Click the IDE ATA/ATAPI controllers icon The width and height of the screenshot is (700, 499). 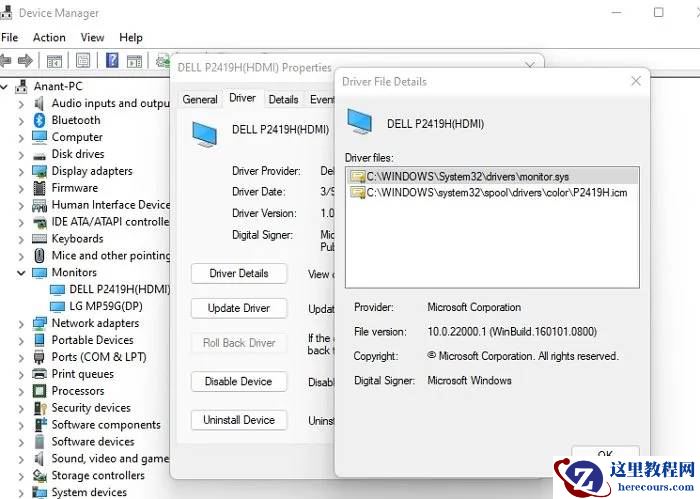click(x=40, y=222)
